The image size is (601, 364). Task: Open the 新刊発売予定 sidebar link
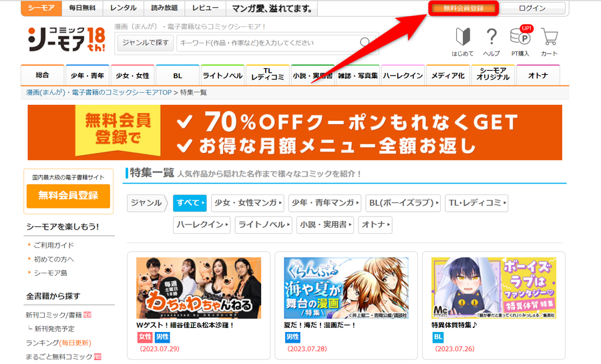(55, 329)
